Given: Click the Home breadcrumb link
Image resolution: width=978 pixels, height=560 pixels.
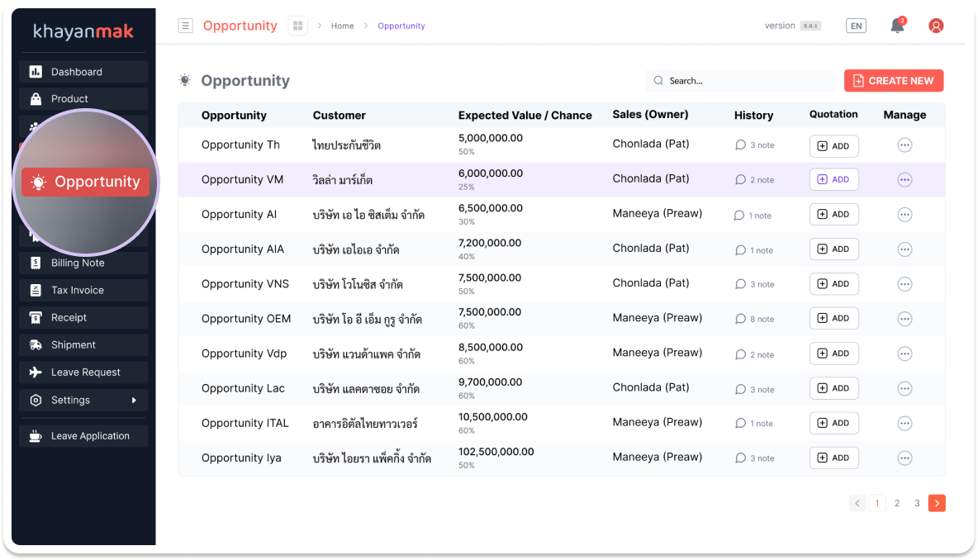Looking at the screenshot, I should (342, 26).
